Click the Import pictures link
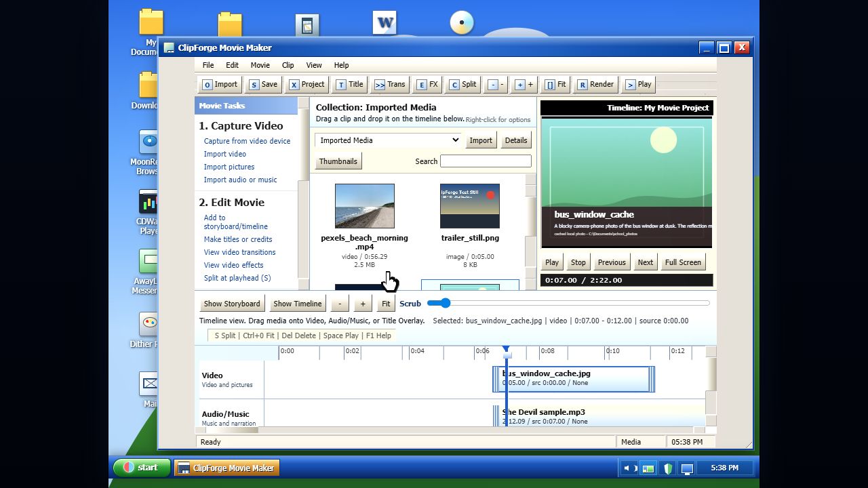 [229, 167]
